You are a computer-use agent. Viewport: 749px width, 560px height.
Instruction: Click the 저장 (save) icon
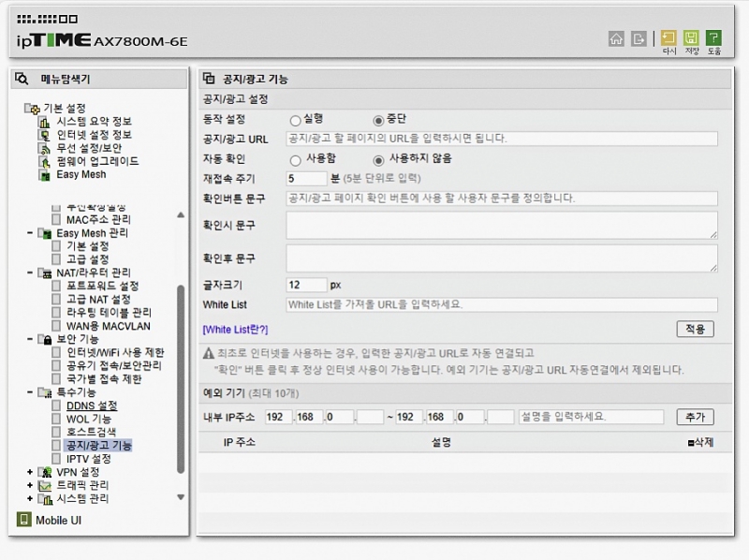click(691, 39)
